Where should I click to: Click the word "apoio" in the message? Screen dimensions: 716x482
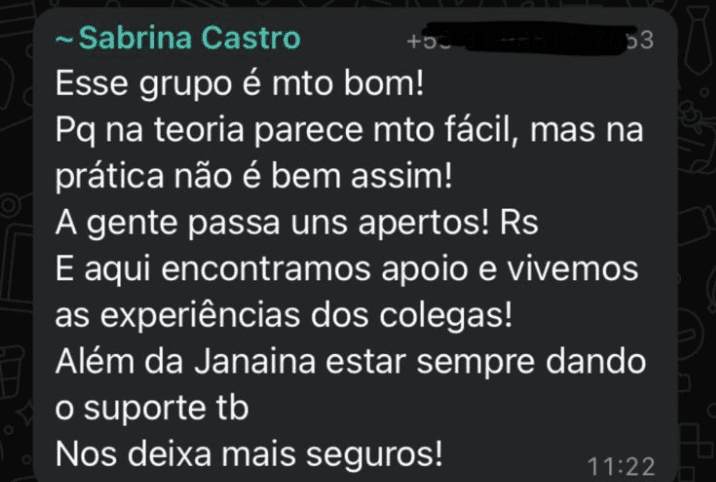425,270
